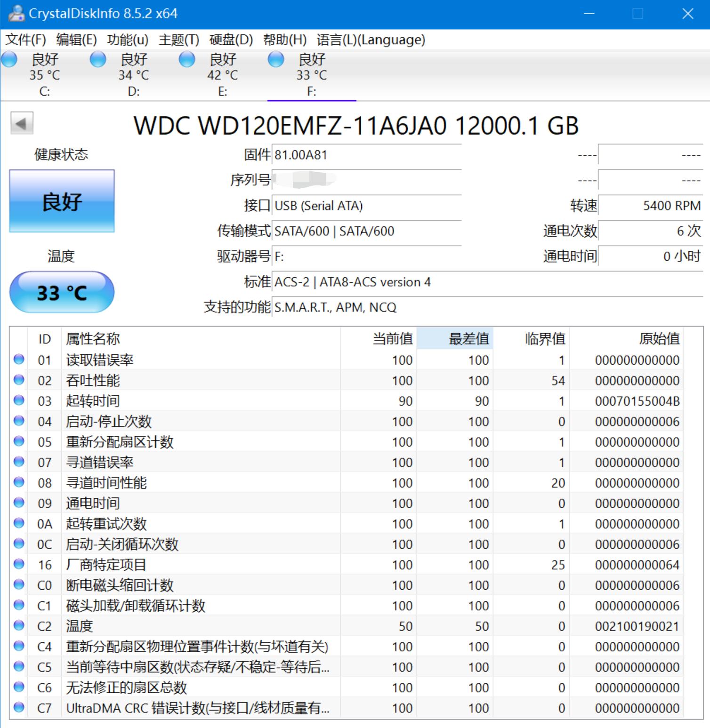The width and height of the screenshot is (710, 728).
Task: Click the 33°C temperature indicator
Action: 62,292
